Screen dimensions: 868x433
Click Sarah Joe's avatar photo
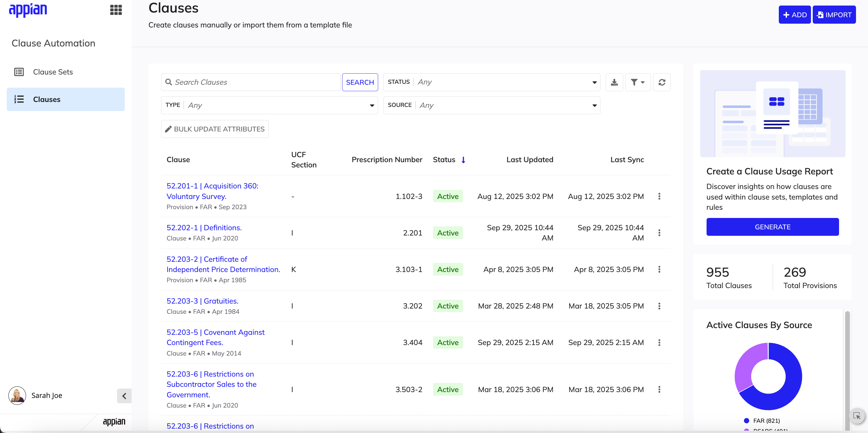pos(17,395)
